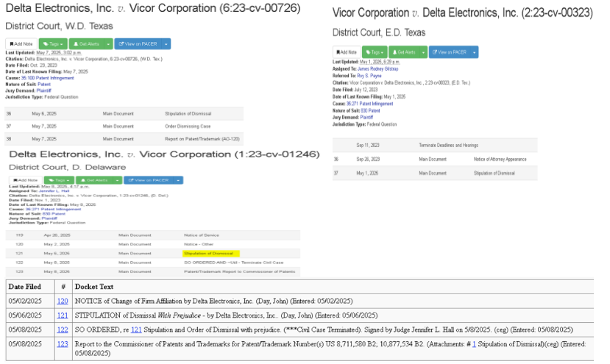Expand View on PACER arrow in W.D. Texas case
610x364 pixels.
166,44
